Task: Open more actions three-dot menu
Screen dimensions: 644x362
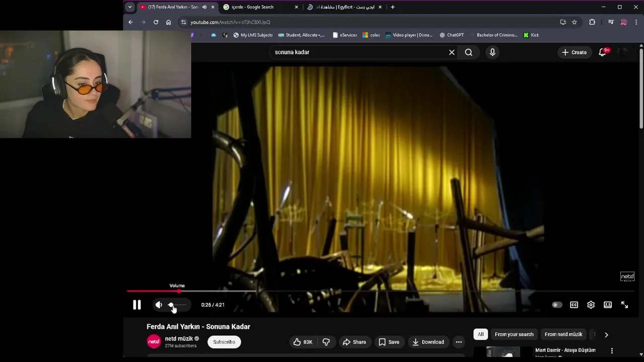Action: point(459,342)
